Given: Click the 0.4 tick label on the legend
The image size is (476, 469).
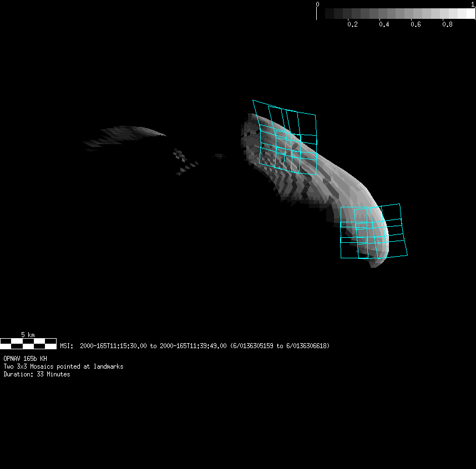Looking at the screenshot, I should pos(384,24).
